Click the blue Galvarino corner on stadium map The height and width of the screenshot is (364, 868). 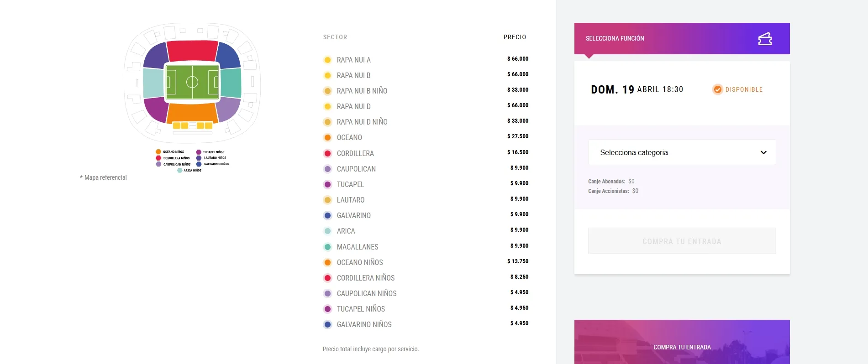tap(228, 57)
